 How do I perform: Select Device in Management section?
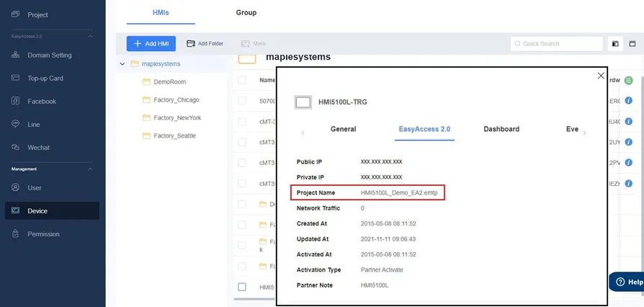(x=52, y=211)
